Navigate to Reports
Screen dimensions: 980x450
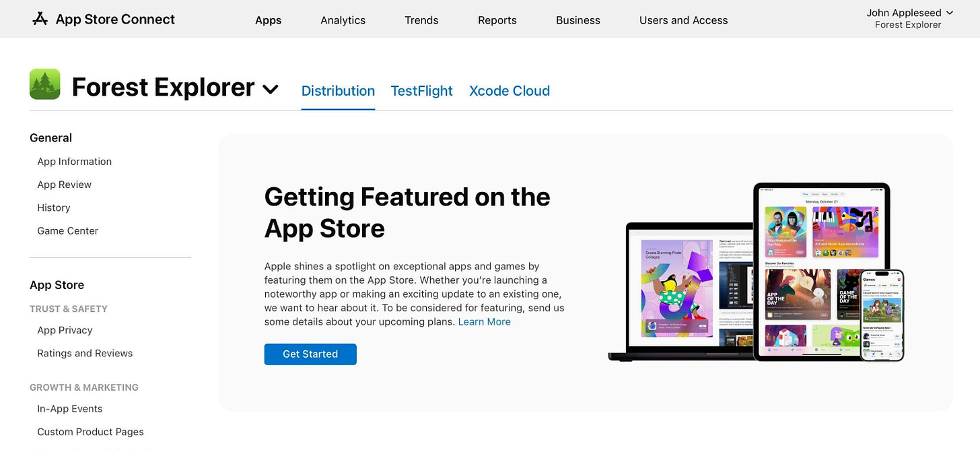[497, 20]
